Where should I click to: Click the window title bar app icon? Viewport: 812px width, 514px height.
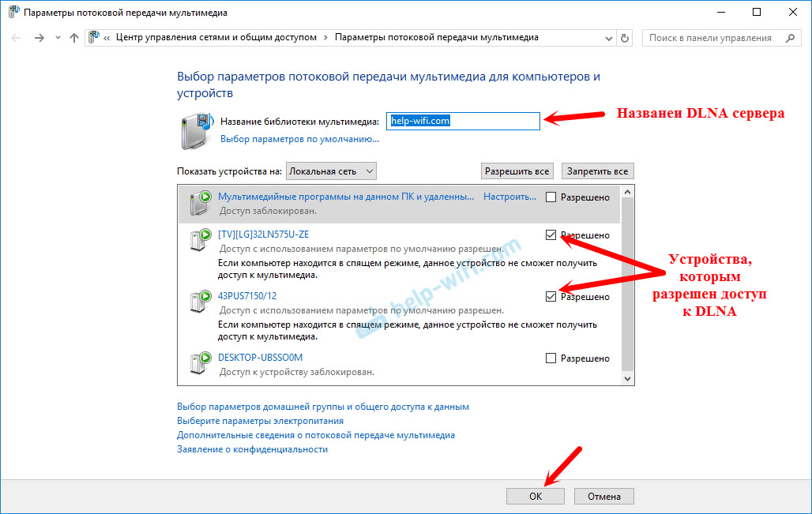coord(14,13)
